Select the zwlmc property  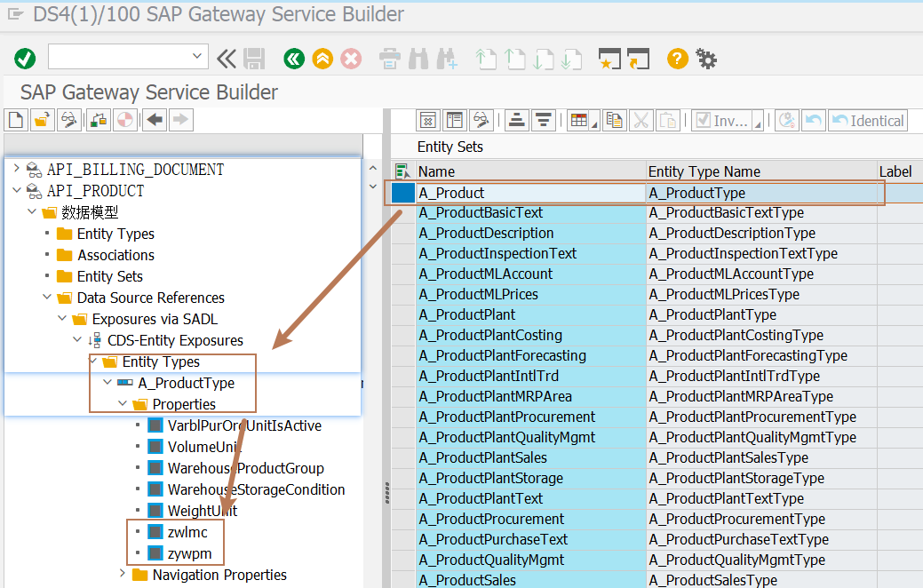187,532
